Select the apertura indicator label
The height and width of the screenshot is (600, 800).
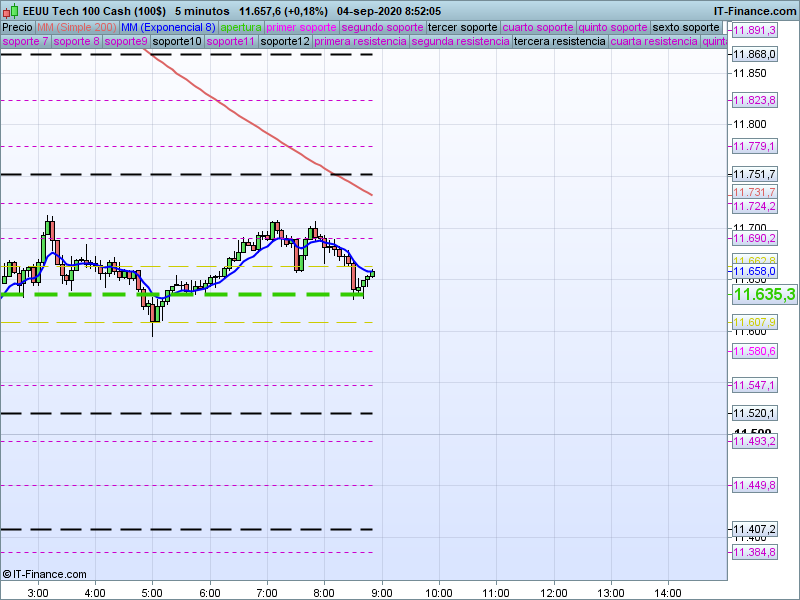click(x=241, y=27)
